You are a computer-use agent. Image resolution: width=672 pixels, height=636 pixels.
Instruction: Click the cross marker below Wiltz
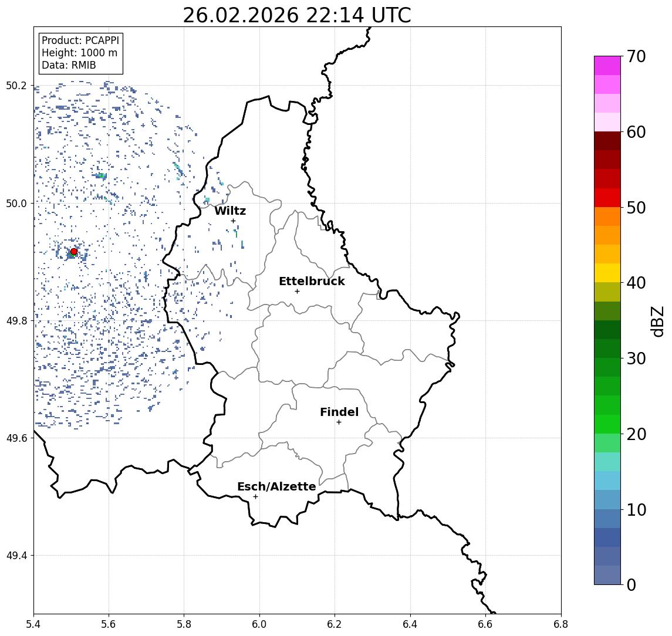[233, 221]
